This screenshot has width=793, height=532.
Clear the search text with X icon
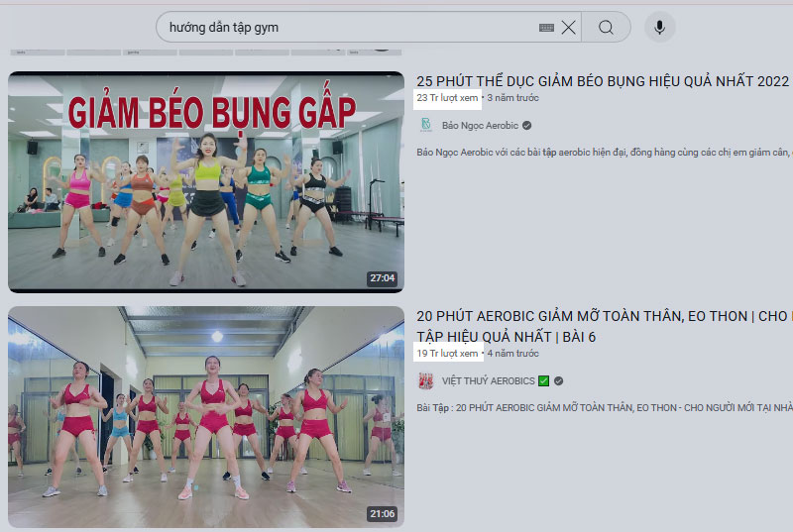pyautogui.click(x=568, y=28)
